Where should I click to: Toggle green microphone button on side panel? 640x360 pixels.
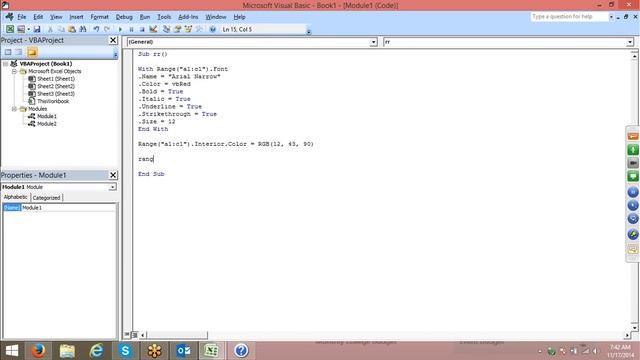tap(633, 149)
